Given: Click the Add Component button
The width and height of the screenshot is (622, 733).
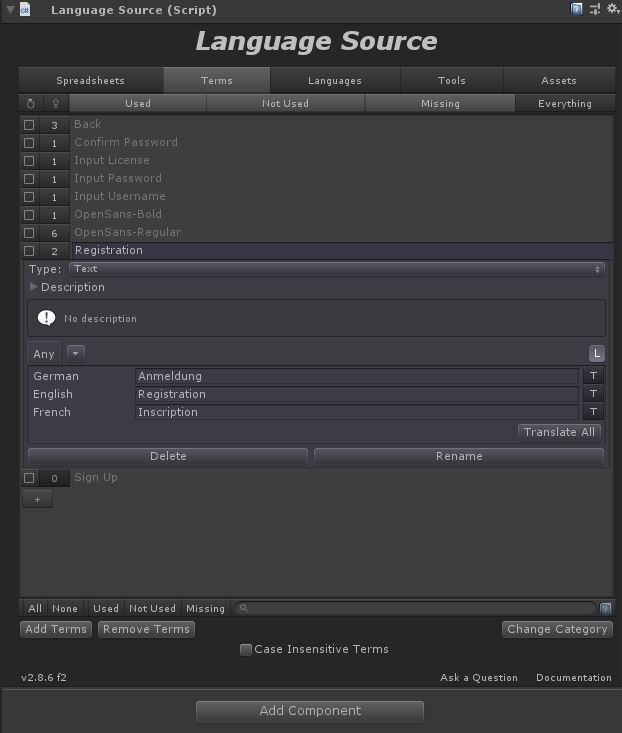Looking at the screenshot, I should 310,711.
